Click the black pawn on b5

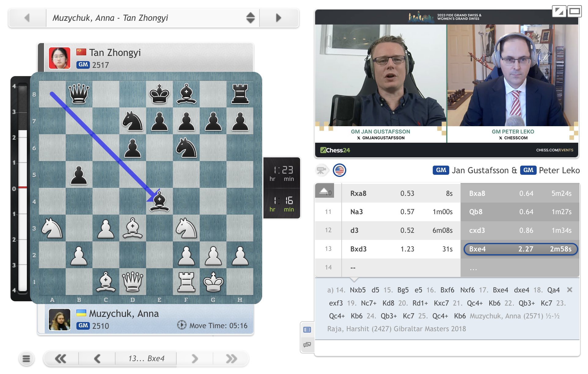[x=79, y=174]
